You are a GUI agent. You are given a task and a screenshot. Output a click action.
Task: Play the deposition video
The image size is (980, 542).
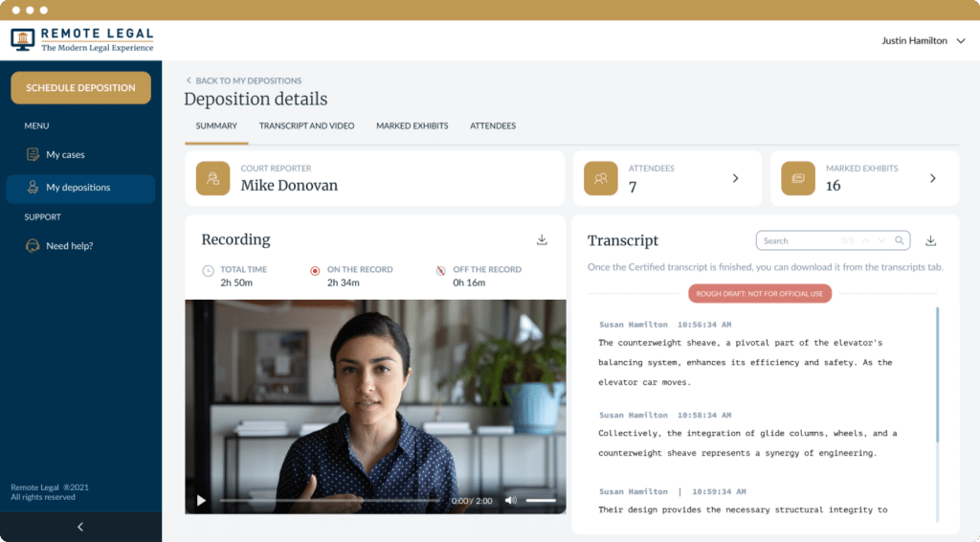coord(201,500)
